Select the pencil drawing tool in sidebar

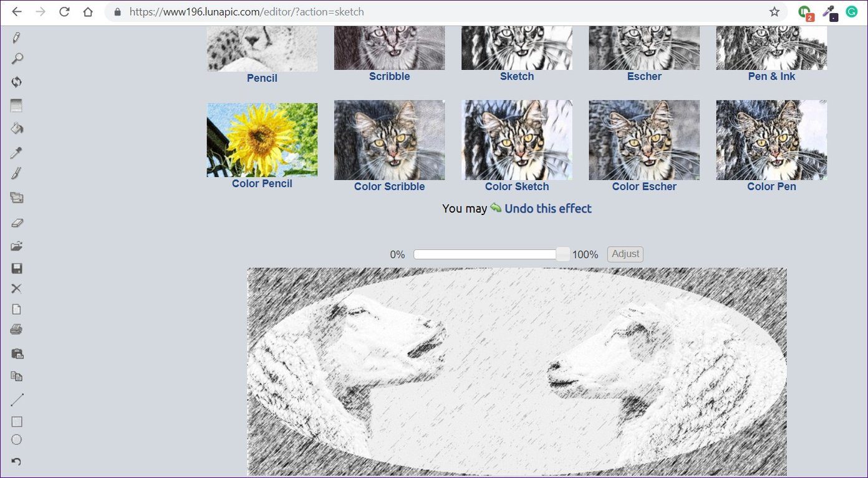[17, 37]
